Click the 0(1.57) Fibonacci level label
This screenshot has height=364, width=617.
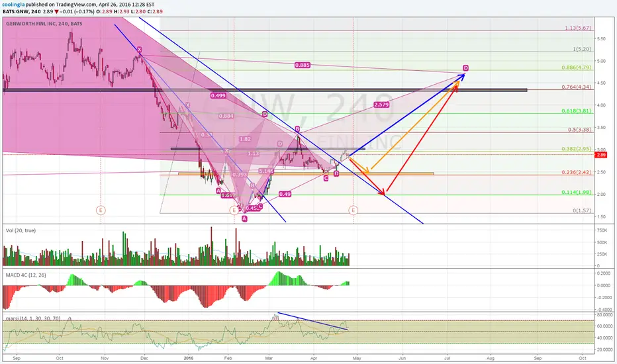pos(582,210)
